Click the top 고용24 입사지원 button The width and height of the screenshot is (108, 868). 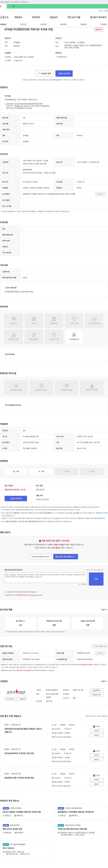[64, 73]
